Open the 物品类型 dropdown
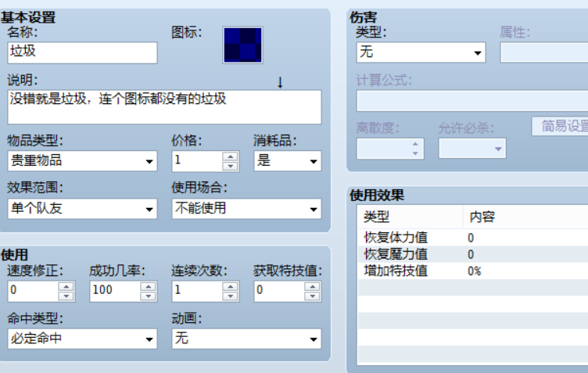 pyautogui.click(x=82, y=161)
